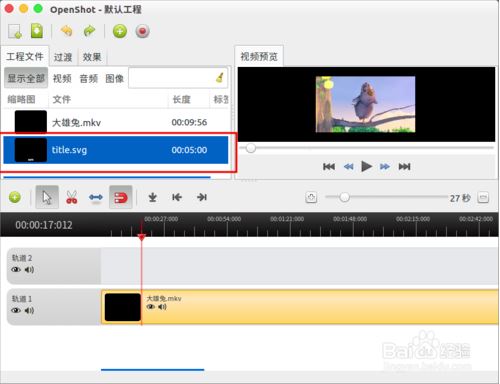This screenshot has width=500, height=384.
Task: Select the scissors razor tool
Action: [x=71, y=197]
